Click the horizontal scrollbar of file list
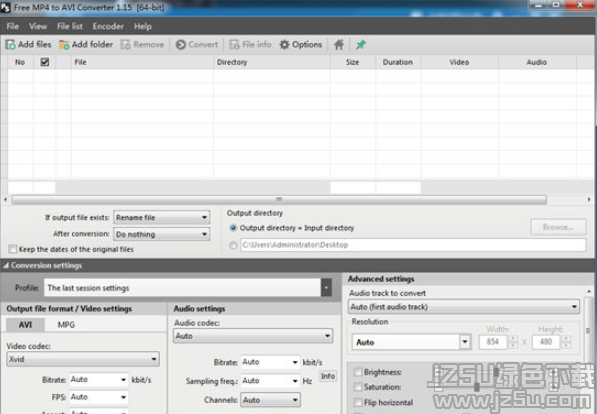Screen dimensions: 597x414 (279, 200)
